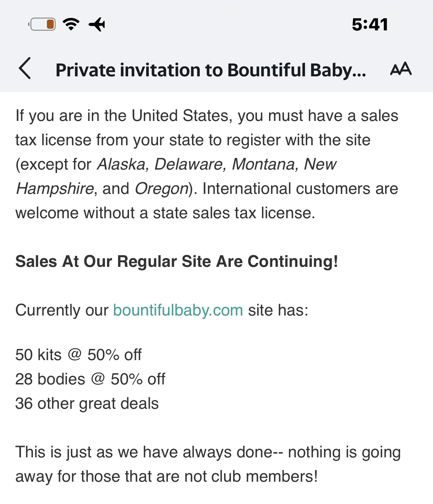433x504 pixels.
Task: Tap the Private invitation title header
Action: pos(211,70)
